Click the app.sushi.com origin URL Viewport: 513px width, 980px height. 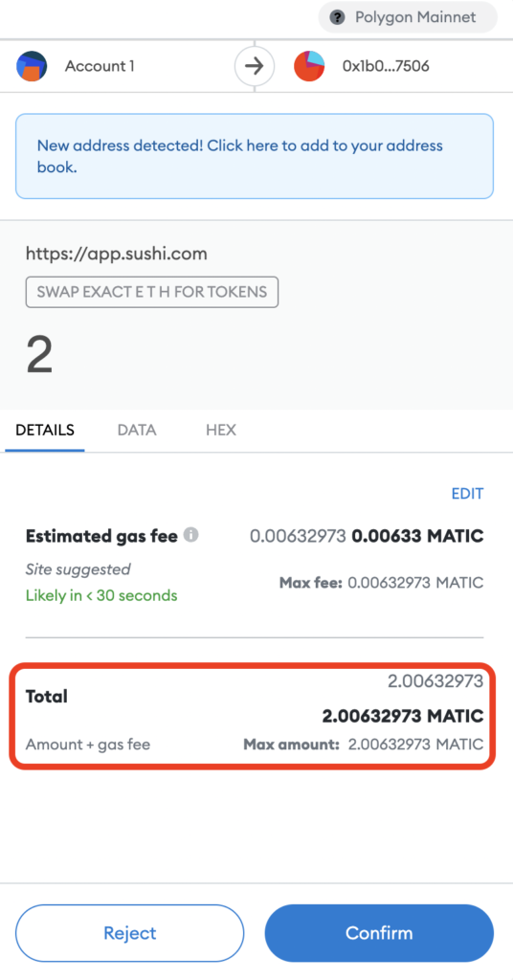point(116,254)
